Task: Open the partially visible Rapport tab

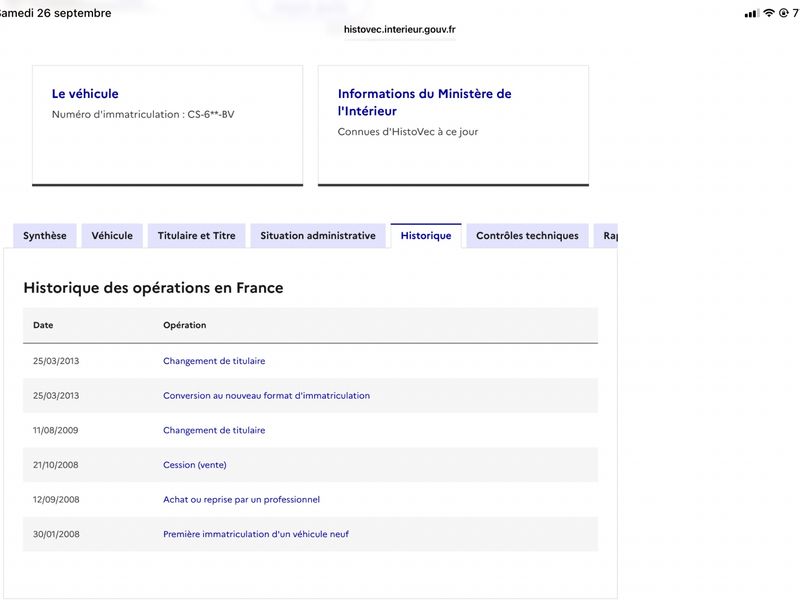Action: [606, 236]
